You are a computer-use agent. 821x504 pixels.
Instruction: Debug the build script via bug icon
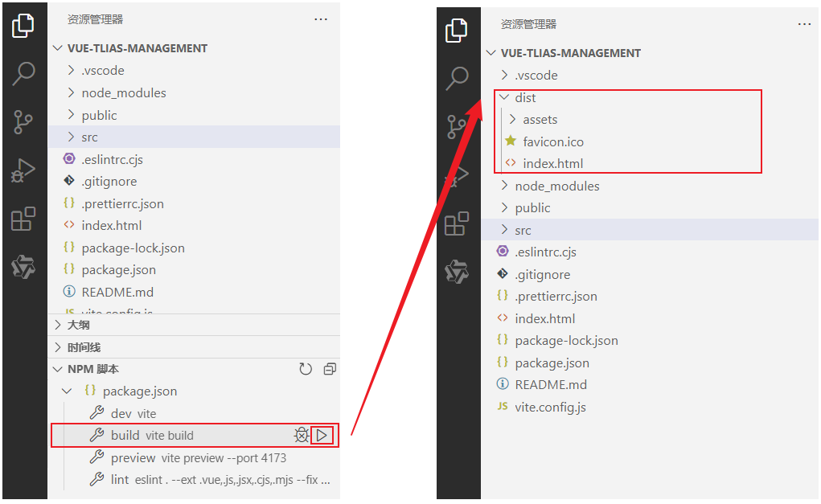302,435
